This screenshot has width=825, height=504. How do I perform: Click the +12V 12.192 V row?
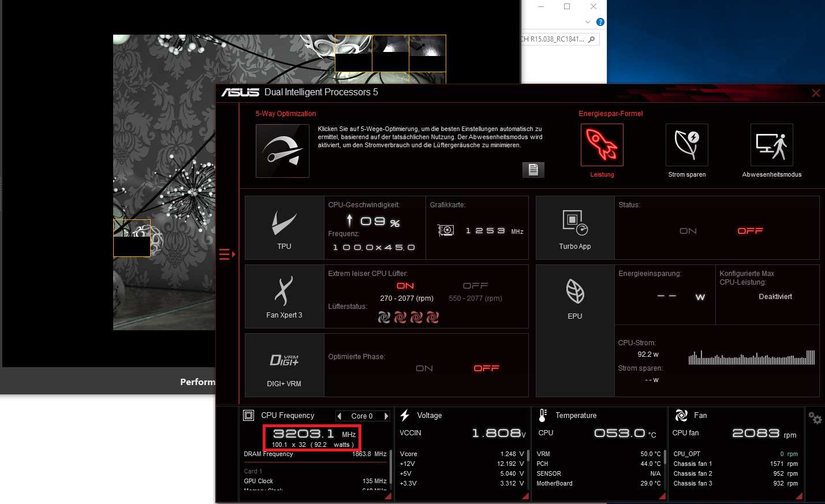462,464
